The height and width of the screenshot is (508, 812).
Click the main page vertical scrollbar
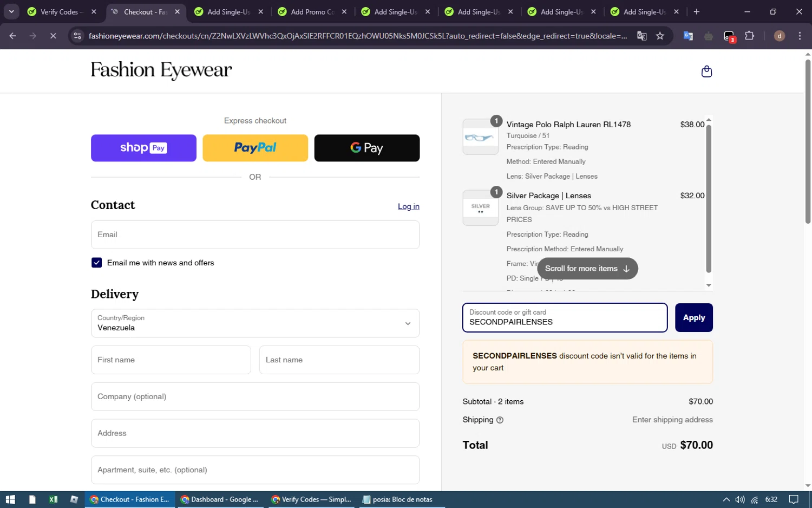[x=808, y=141]
